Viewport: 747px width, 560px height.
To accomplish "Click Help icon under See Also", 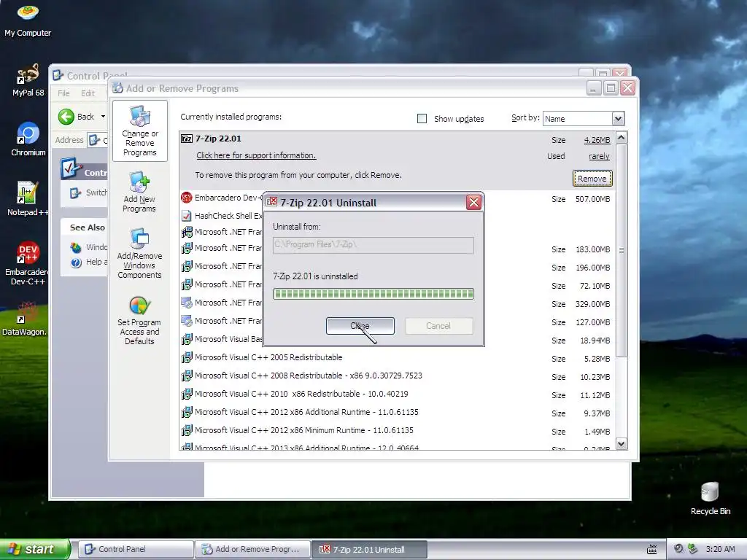I will [x=76, y=262].
